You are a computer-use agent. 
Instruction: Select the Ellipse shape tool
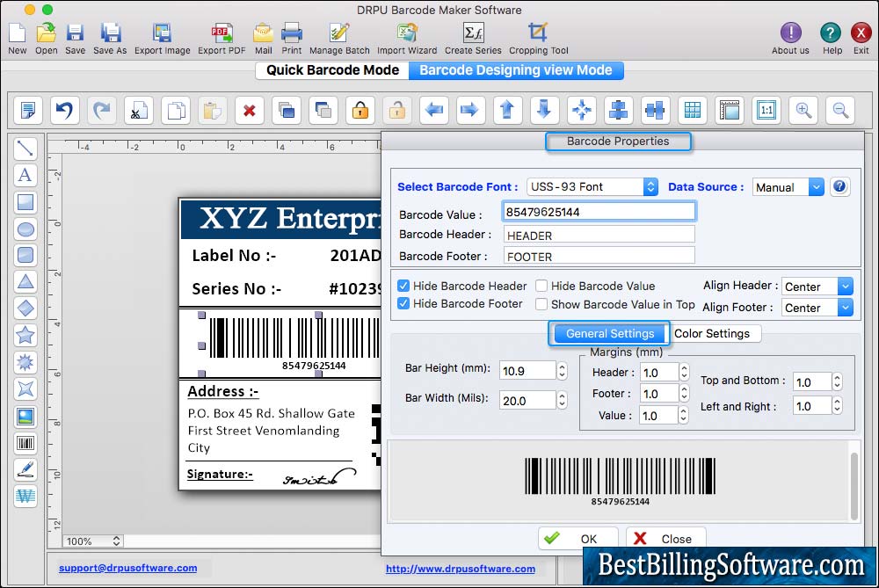point(25,229)
